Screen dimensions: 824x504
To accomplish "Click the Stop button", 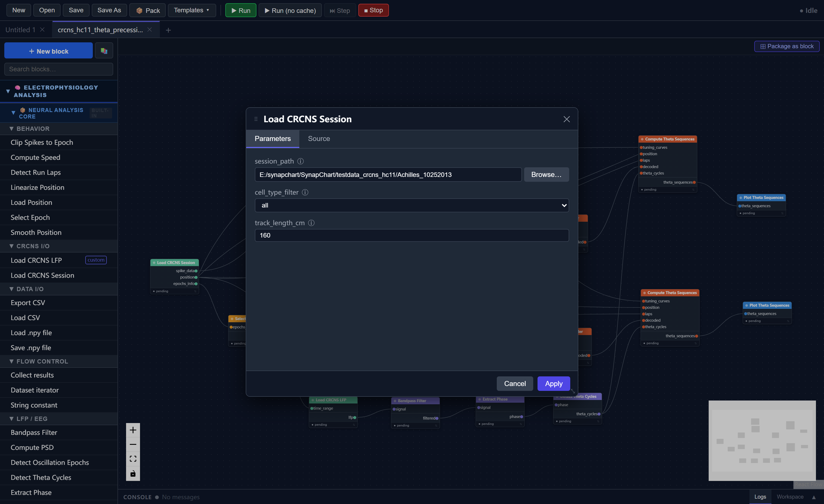I will pyautogui.click(x=374, y=10).
